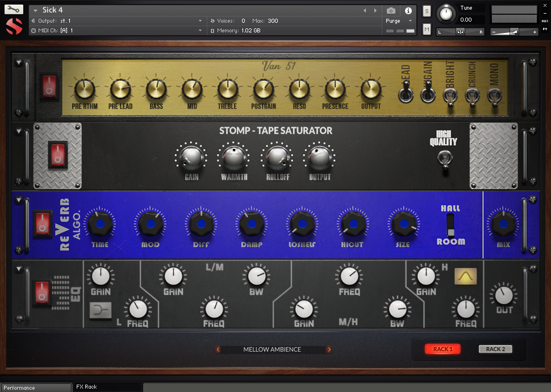Click the previous instrument arrow in header
Screen dimensions: 551x392
pos(365,11)
